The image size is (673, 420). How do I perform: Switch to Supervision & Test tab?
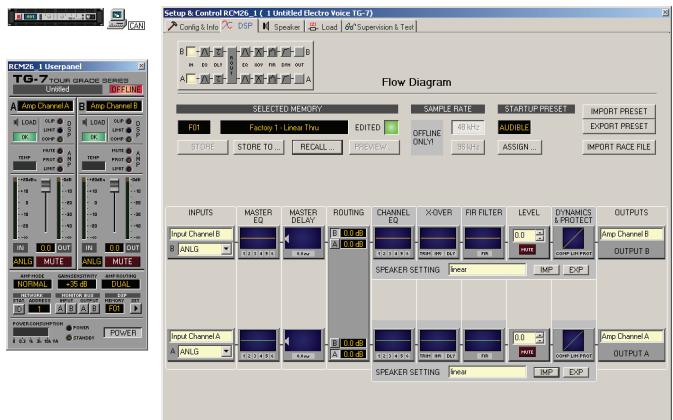tap(380, 27)
